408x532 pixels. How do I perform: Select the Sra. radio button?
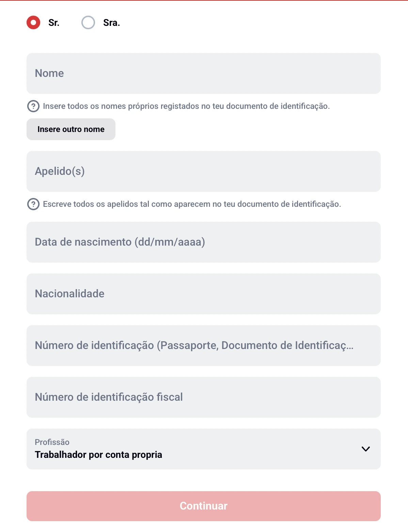pyautogui.click(x=88, y=22)
